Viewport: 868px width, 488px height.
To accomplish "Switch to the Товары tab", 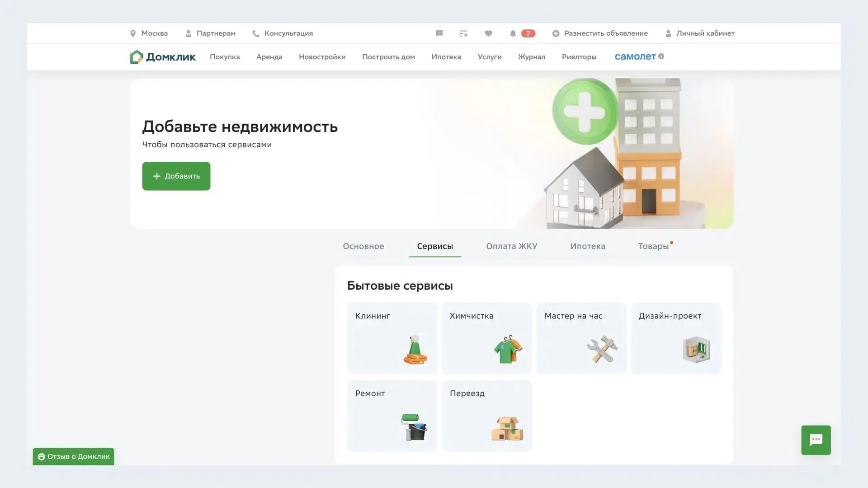I will point(653,246).
